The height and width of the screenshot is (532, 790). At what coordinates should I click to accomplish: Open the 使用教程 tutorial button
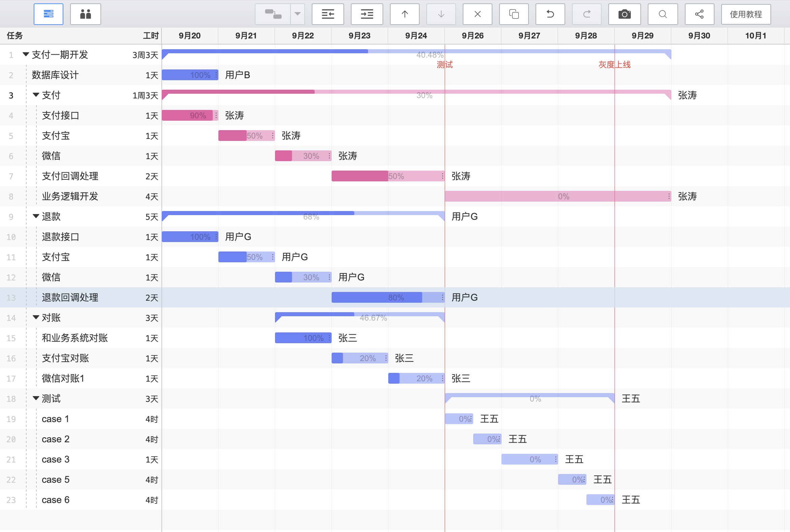[746, 14]
